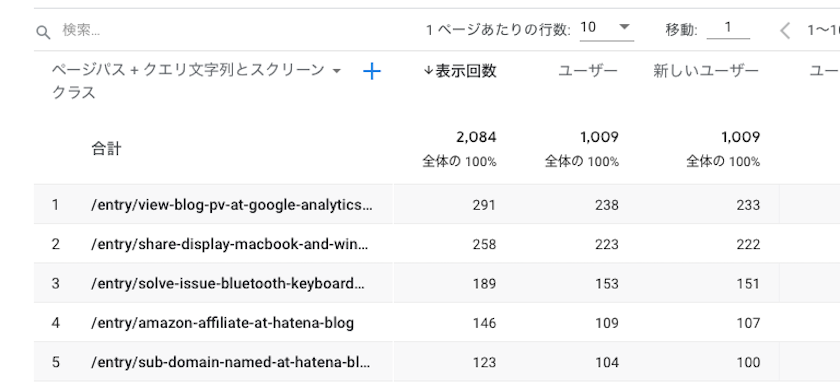Viewport: 840px width, 387px height.
Task: Open the rows per page dropdown showing 10
Action: point(607,28)
